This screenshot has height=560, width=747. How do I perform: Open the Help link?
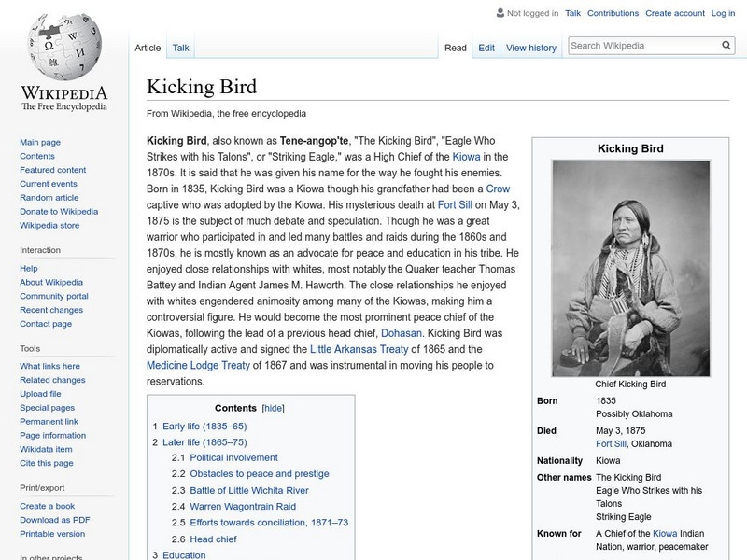29,268
